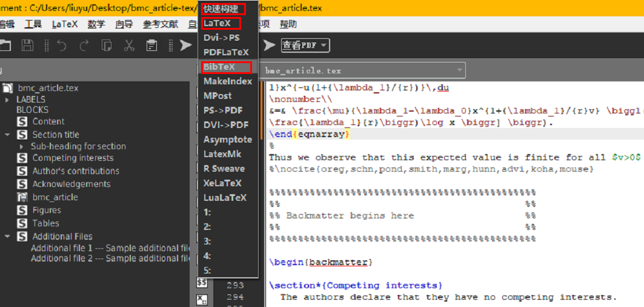Click the file icon beside bmc_article entry

[x=22, y=197]
